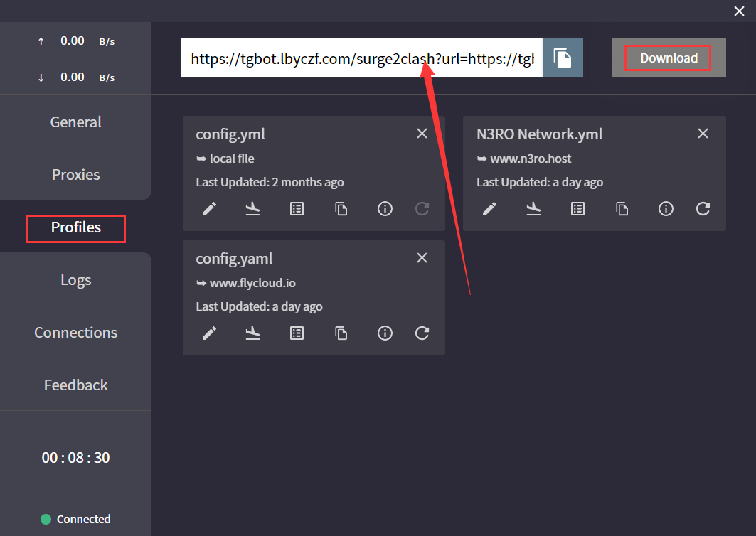Click the edit pencil icon on config.yml
756x536 pixels.
click(x=209, y=209)
